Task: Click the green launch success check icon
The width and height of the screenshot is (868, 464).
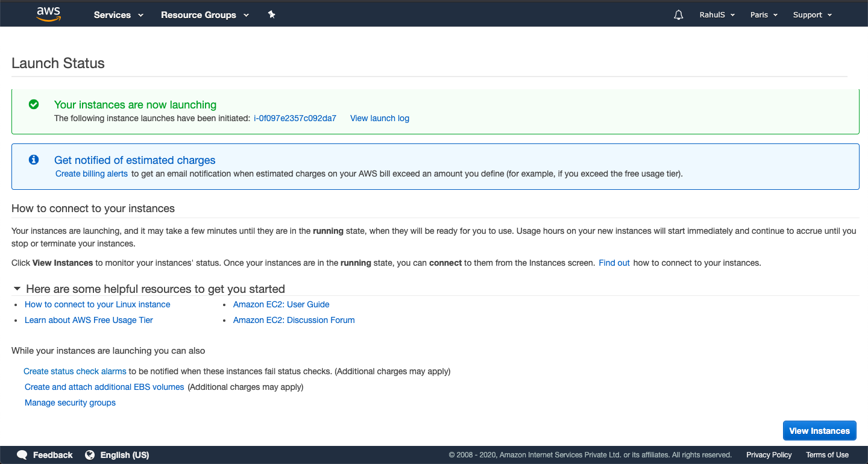Action: (x=34, y=104)
